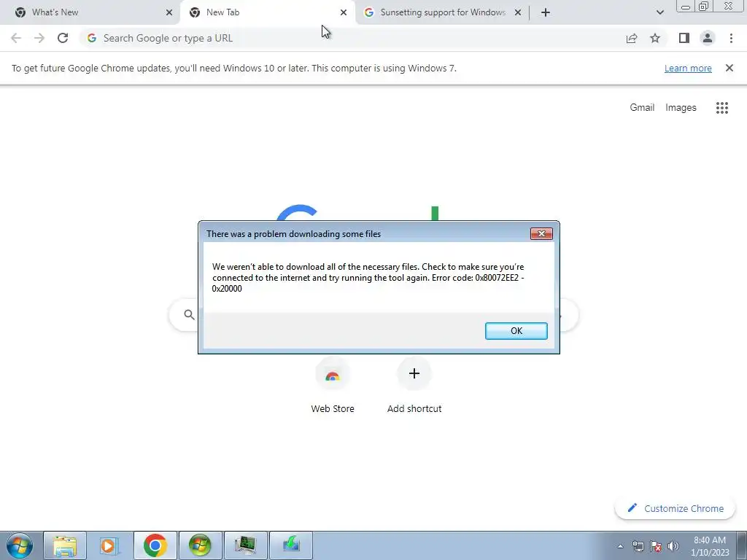Open the Chrome side panel
The image size is (747, 560).
tap(684, 38)
